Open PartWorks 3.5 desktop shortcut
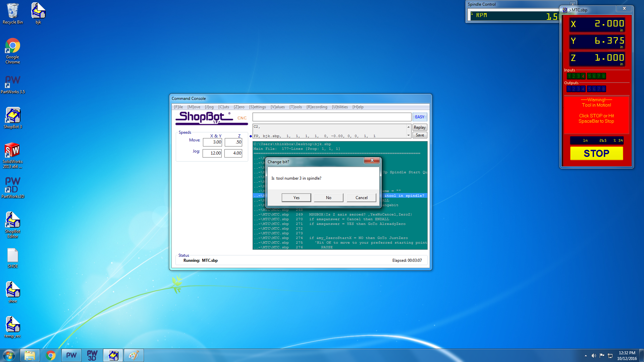This screenshot has width=644, height=362. pos(13,84)
